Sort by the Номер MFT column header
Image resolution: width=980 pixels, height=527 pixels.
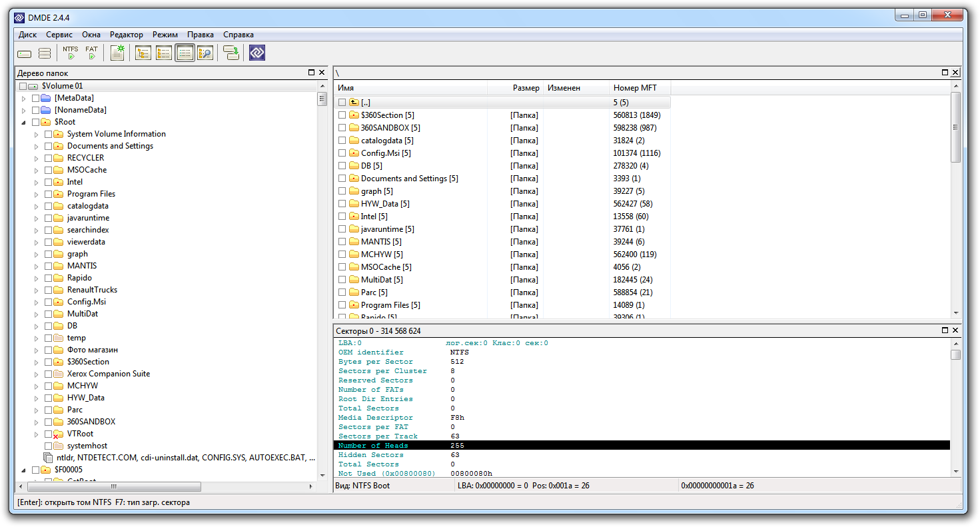pyautogui.click(x=634, y=88)
